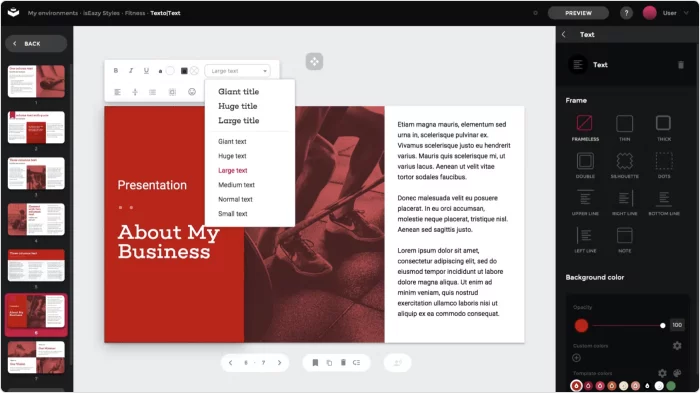Click the BACK button

36,43
